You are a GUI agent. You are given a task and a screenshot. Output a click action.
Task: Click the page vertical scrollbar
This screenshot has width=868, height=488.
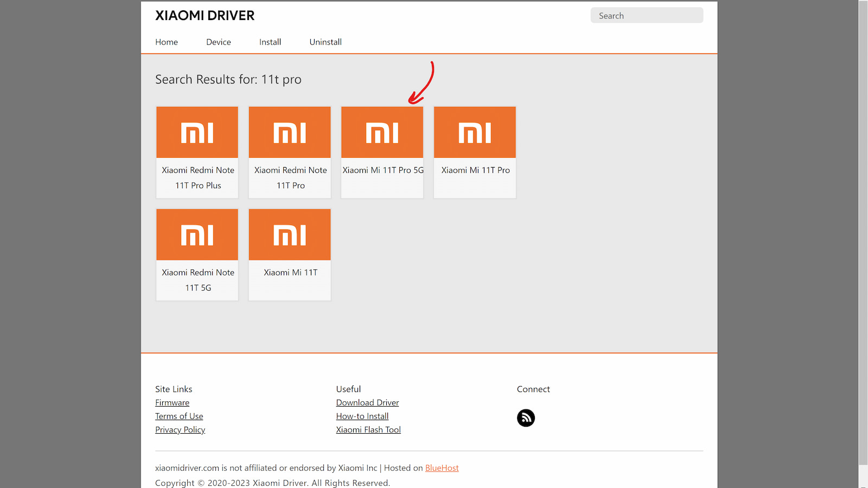tap(863, 233)
